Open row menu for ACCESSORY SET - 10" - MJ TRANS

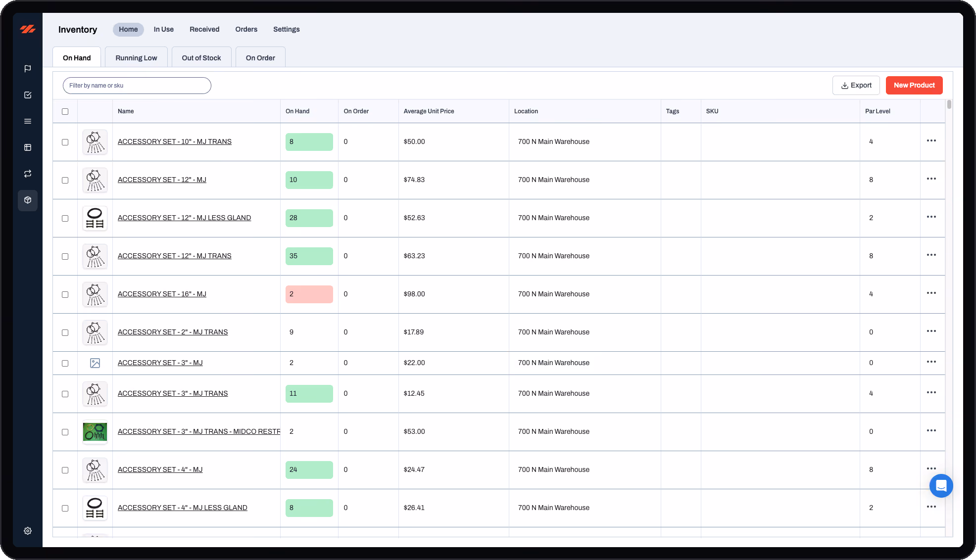(x=931, y=141)
